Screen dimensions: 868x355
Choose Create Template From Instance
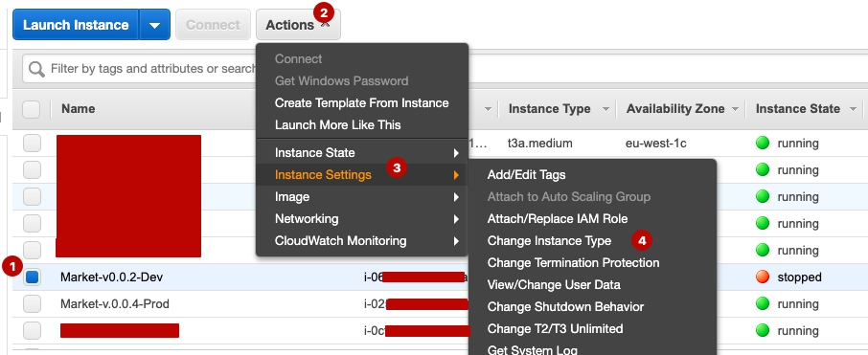coord(361,102)
